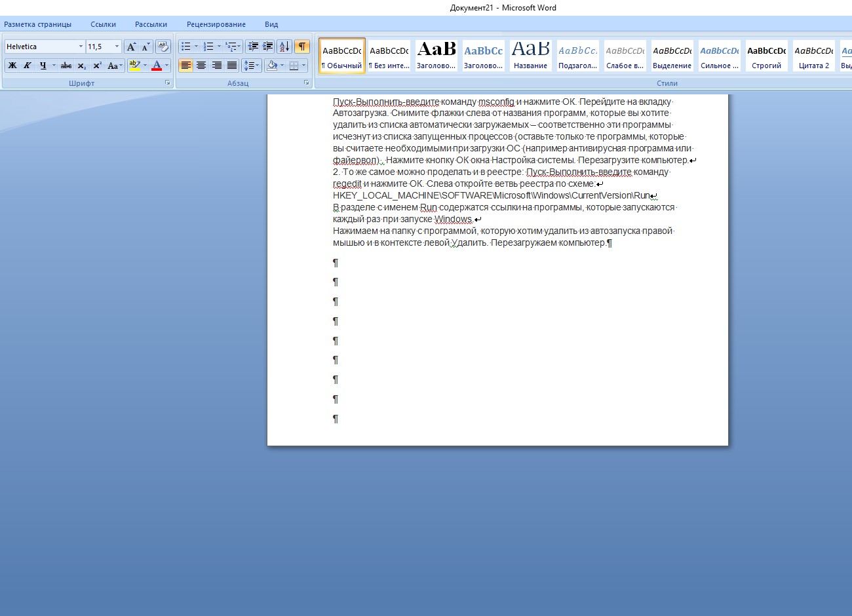This screenshot has width=852, height=616.
Task: Clear formatting with the eraser icon
Action: (x=163, y=47)
